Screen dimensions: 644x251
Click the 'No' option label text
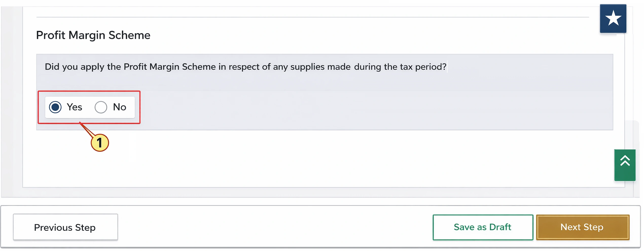(x=119, y=107)
